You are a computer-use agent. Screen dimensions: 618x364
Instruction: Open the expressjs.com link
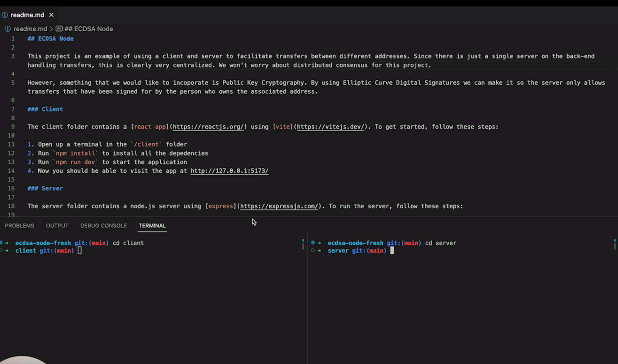[279, 206]
